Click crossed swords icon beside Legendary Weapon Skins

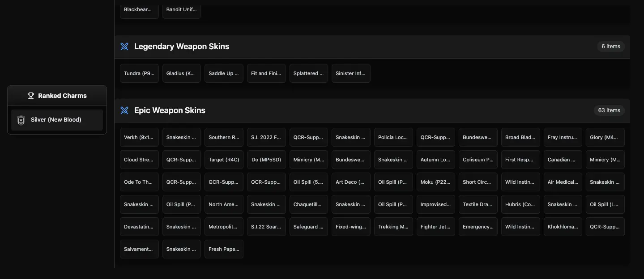[x=124, y=46]
